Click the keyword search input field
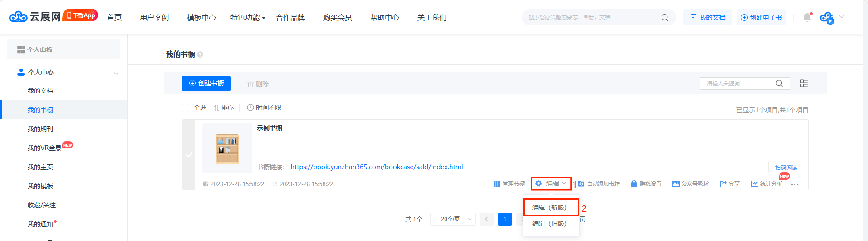 tap(737, 84)
